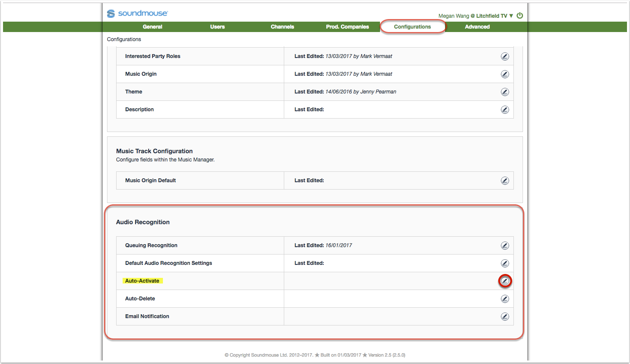Click the Email Notification label
Viewport: 630px width, 364px height.
147,316
